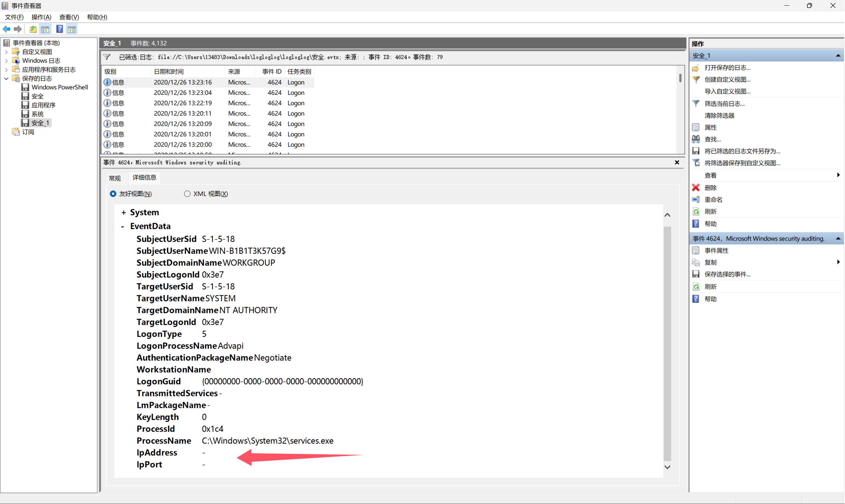Image resolution: width=845 pixels, height=504 pixels.
Task: Switch to the 常规 tab
Action: 115,178
